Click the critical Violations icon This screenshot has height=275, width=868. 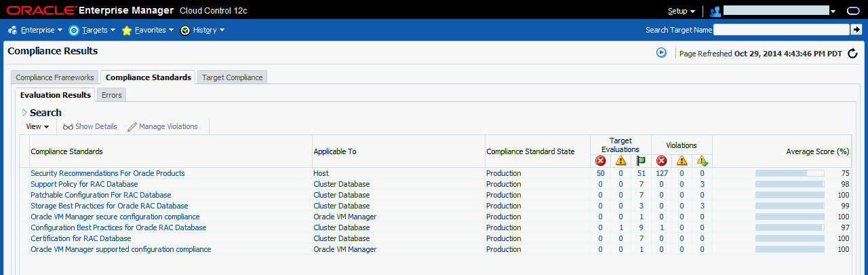[x=662, y=161]
